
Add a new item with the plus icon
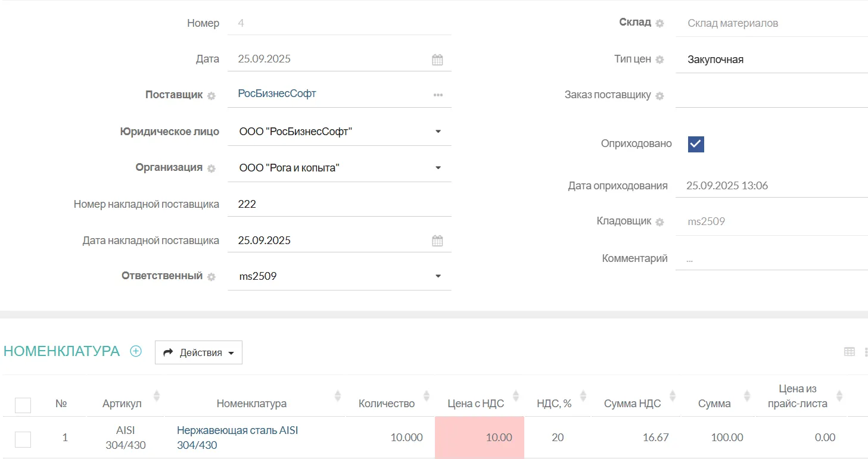136,351
